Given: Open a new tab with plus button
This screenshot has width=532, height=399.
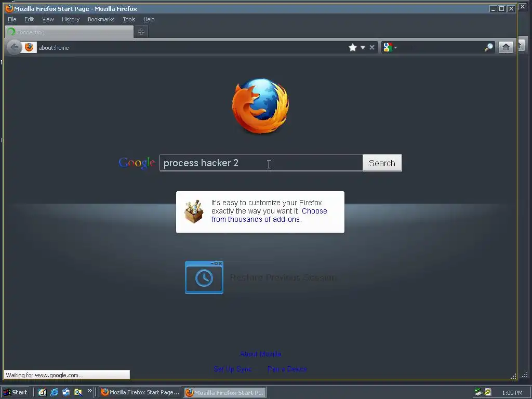Looking at the screenshot, I should pos(141,32).
